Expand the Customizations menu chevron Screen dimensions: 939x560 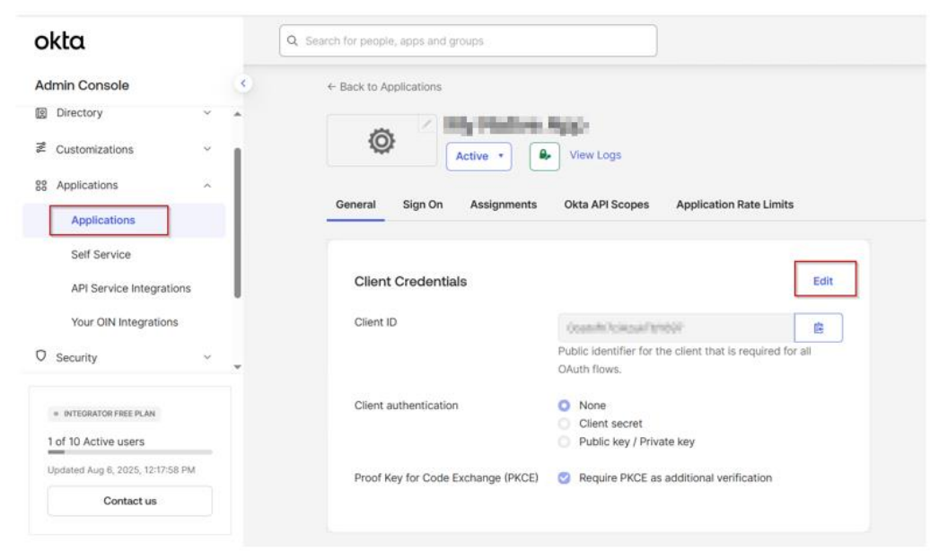[207, 149]
